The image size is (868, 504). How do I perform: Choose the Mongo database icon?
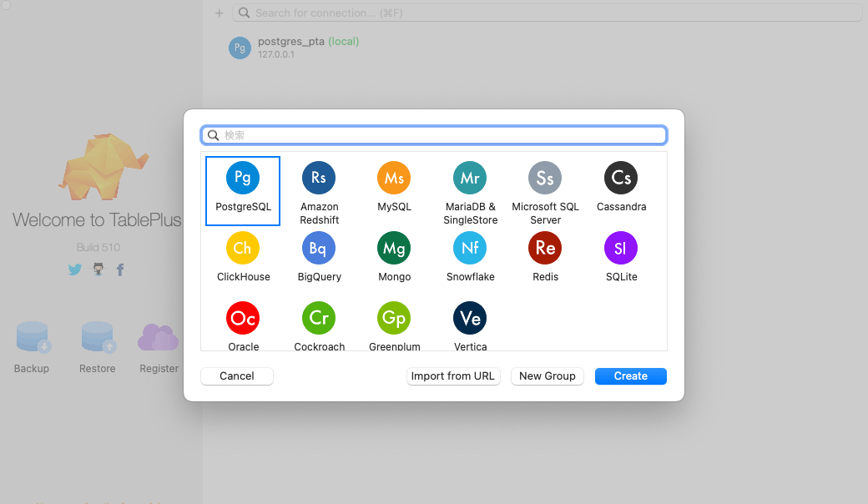point(394,248)
